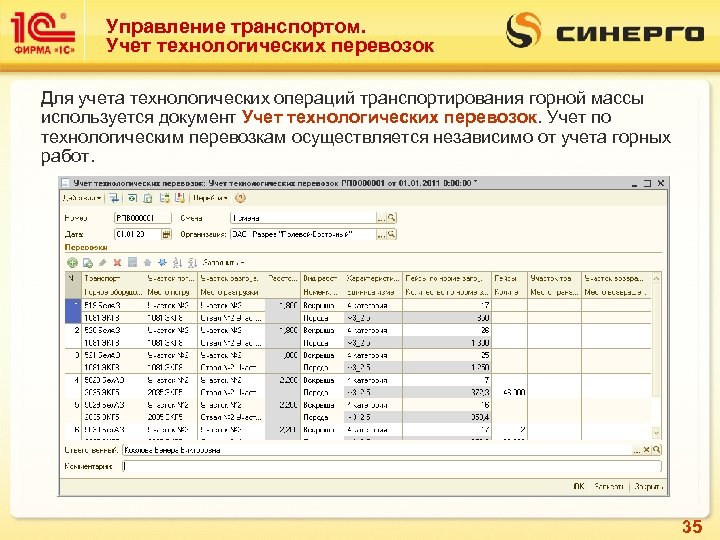Click the ellipsis select button of the Организация field
The width and height of the screenshot is (720, 540).
coord(381,234)
